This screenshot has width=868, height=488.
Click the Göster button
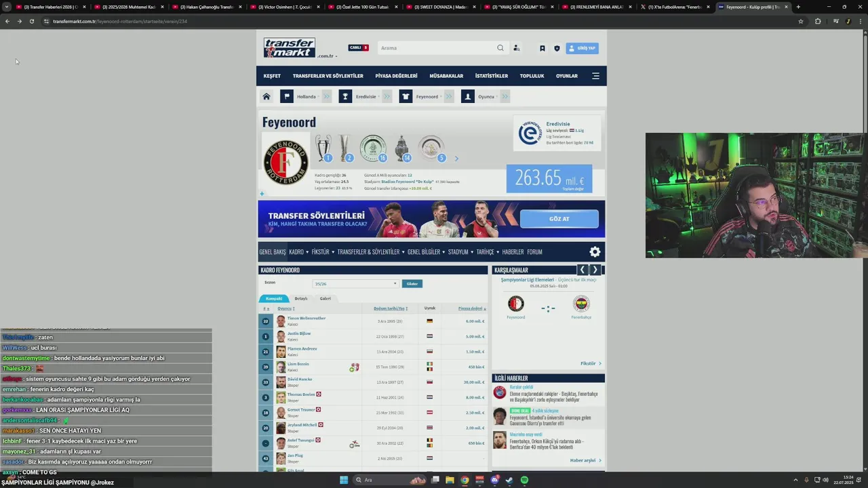[412, 283]
